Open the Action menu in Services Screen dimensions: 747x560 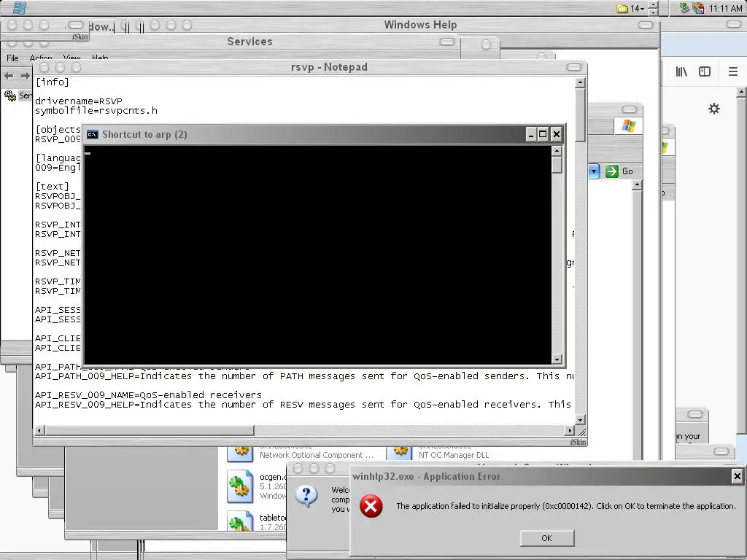pyautogui.click(x=41, y=58)
